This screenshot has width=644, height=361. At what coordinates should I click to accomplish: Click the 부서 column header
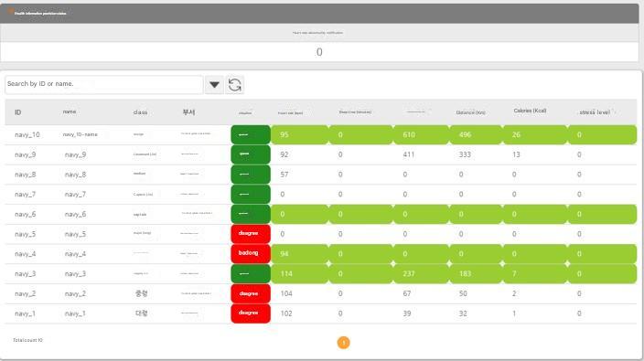tap(188, 112)
